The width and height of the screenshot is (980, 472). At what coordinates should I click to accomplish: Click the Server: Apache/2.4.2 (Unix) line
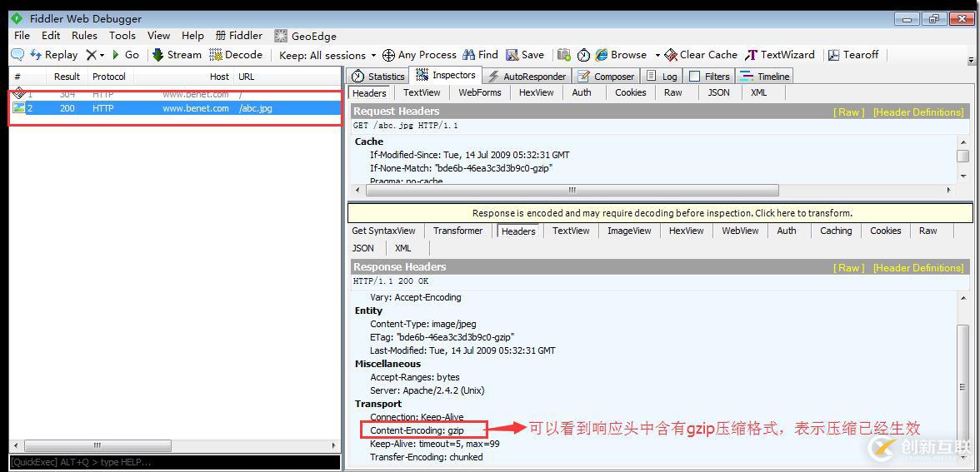pyautogui.click(x=427, y=390)
